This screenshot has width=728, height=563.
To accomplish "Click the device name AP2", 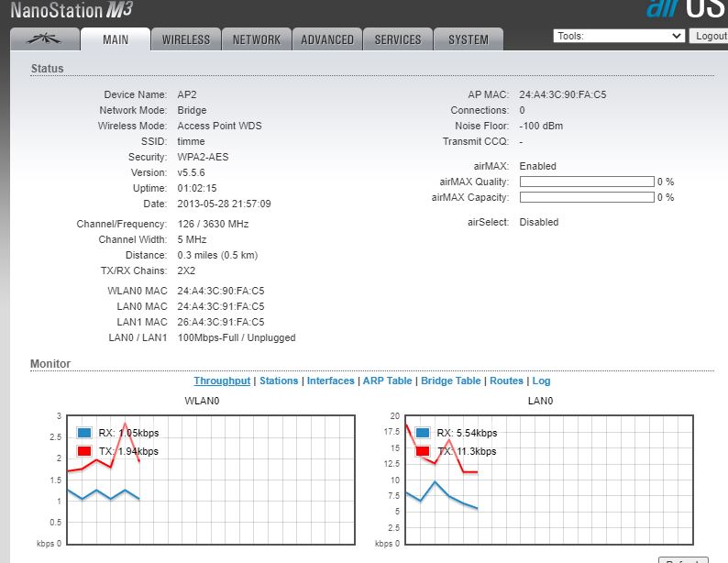I will (187, 94).
